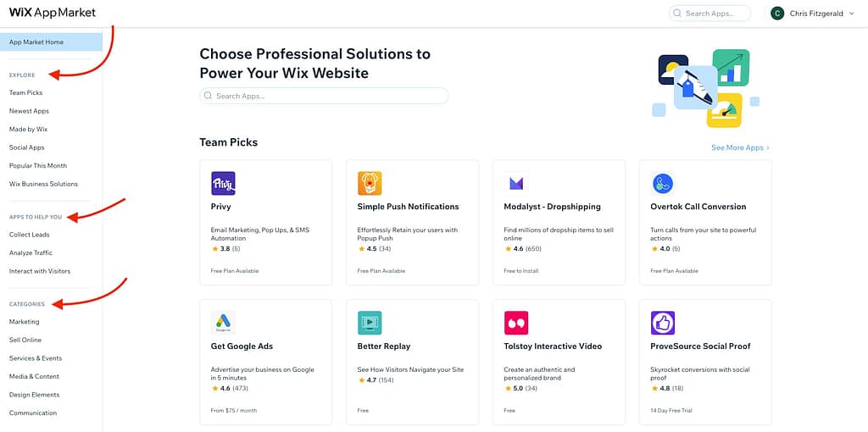Image resolution: width=868 pixels, height=432 pixels.
Task: Select the Modalyst Dropshipping app icon
Action: coord(516,184)
